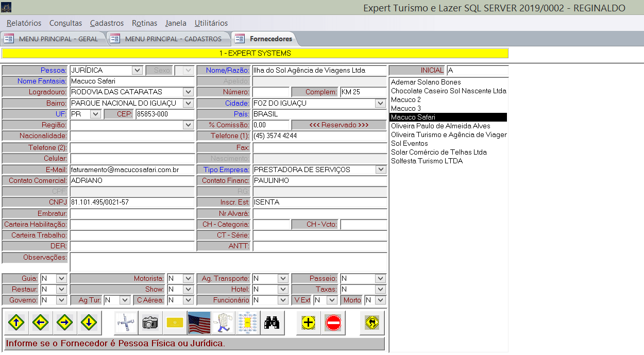
Task: Click the down arrow navigation sign icon
Action: [89, 323]
